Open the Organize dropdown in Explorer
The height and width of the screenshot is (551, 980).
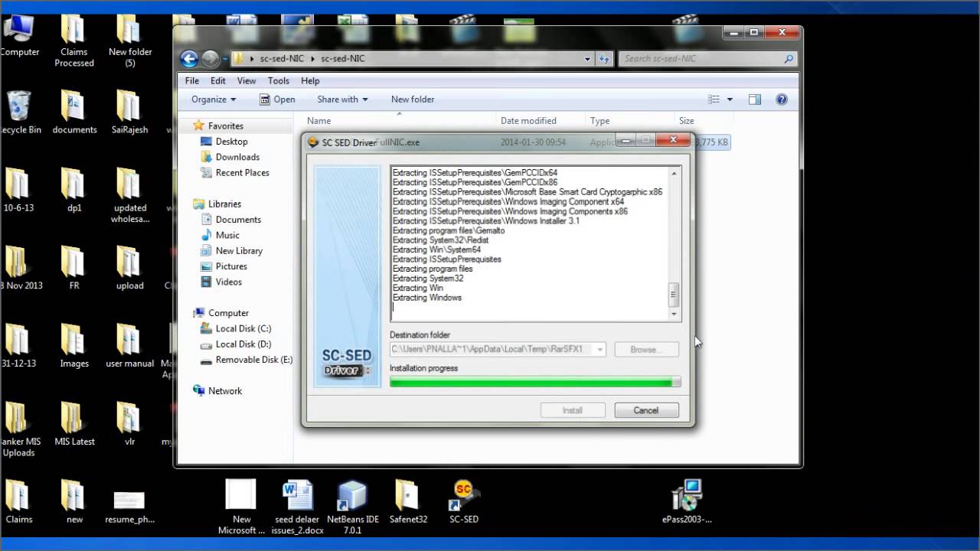214,99
